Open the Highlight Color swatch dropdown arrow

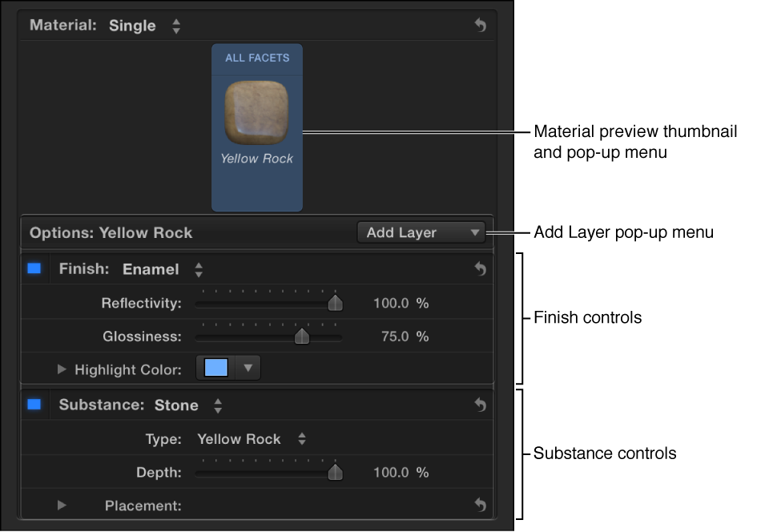(248, 368)
